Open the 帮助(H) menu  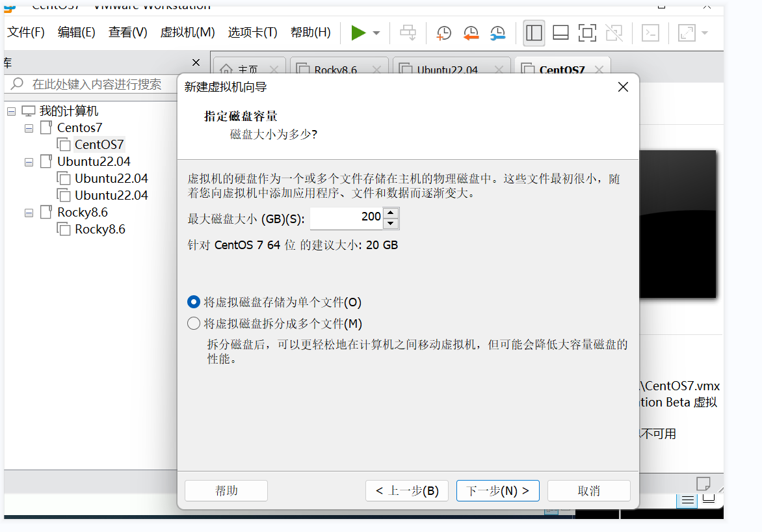[x=311, y=32]
